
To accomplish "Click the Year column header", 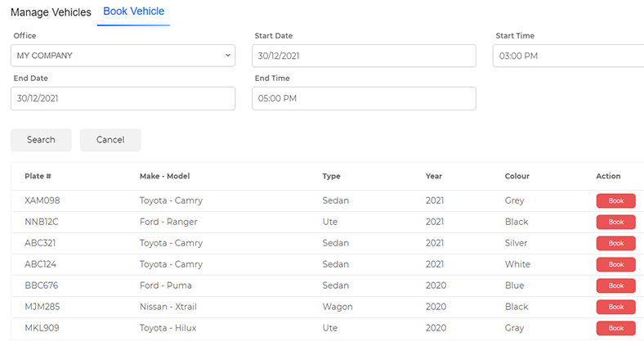I will coord(434,176).
